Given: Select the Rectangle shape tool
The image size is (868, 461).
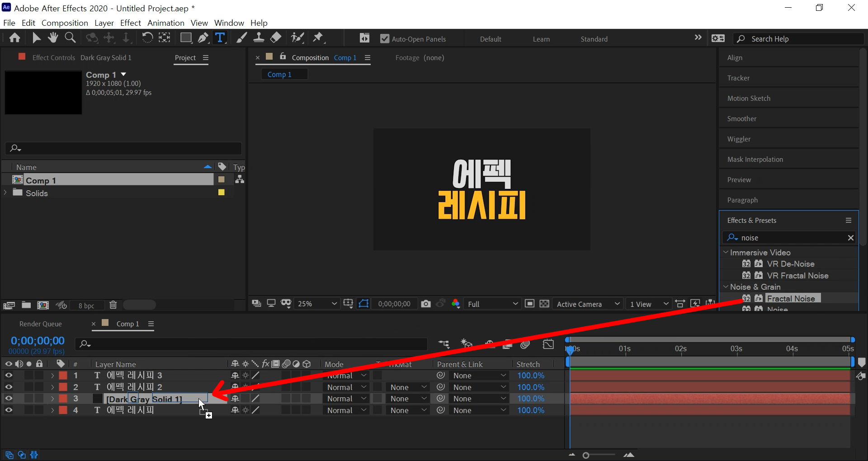Looking at the screenshot, I should (185, 38).
